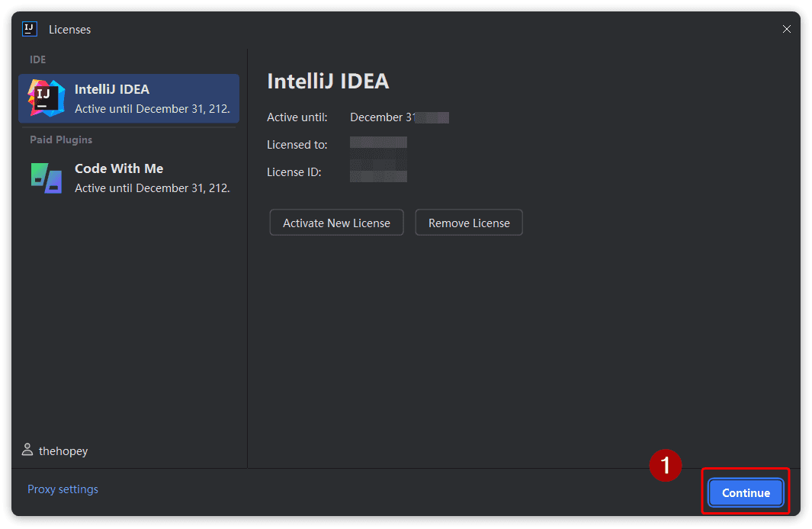Viewport: 812px width, 529px height.
Task: Select Code With Me plugin entry
Action: [x=129, y=178]
